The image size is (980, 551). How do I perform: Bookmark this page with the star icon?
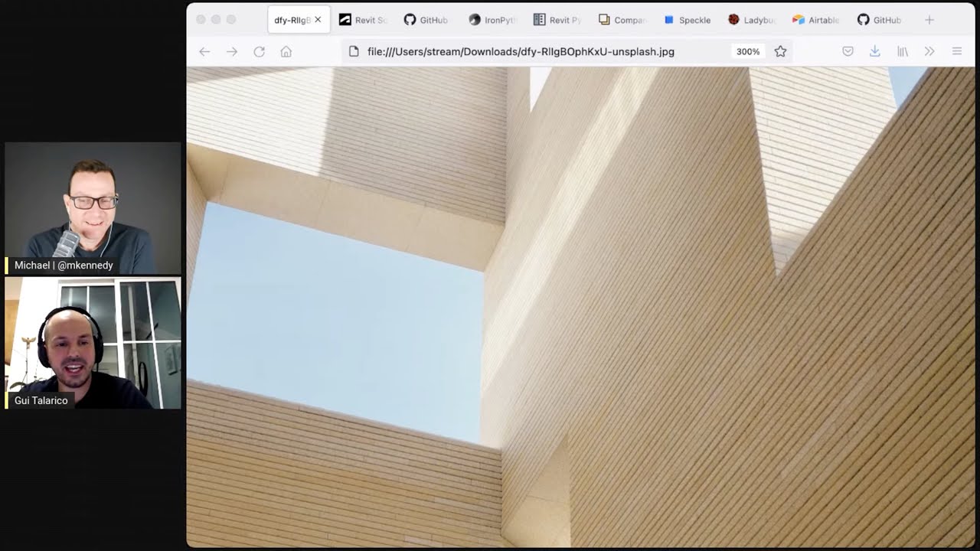tap(780, 51)
